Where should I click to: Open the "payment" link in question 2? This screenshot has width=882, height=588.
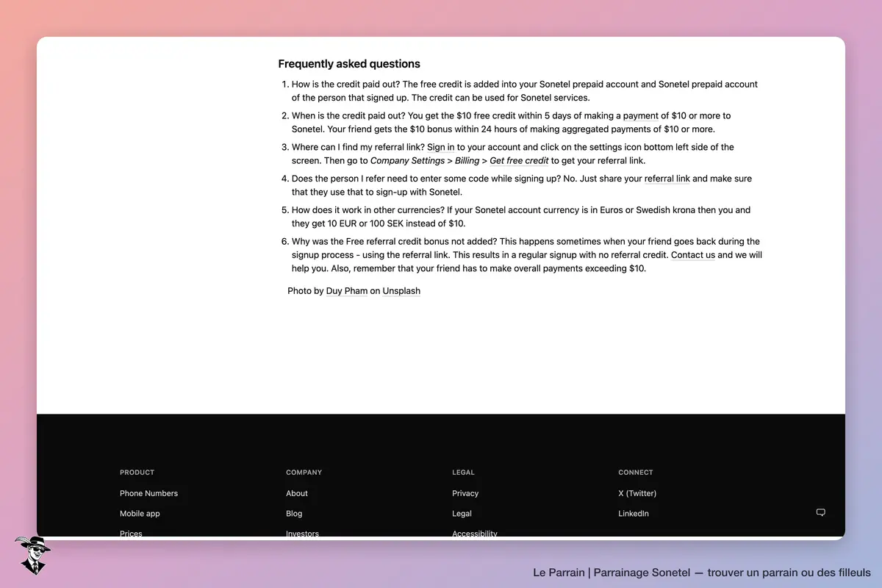641,115
